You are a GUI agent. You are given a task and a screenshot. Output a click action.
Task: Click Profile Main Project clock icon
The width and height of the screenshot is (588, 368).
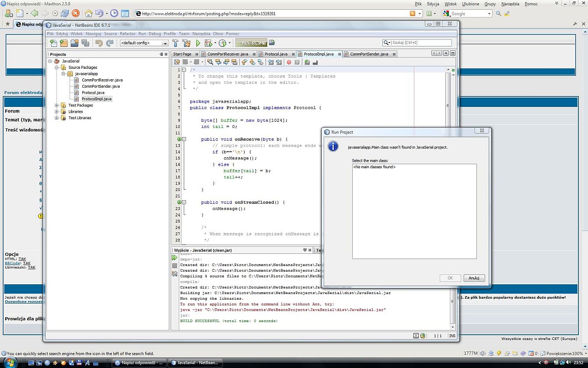[222, 43]
